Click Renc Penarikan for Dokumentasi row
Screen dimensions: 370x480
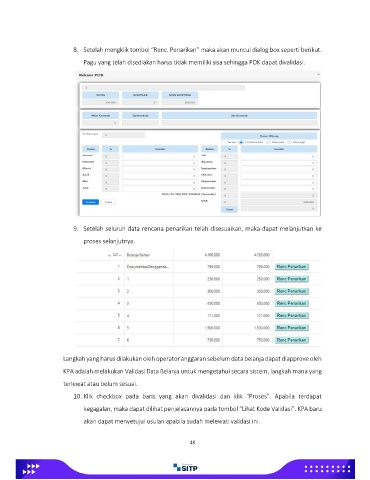(292, 267)
